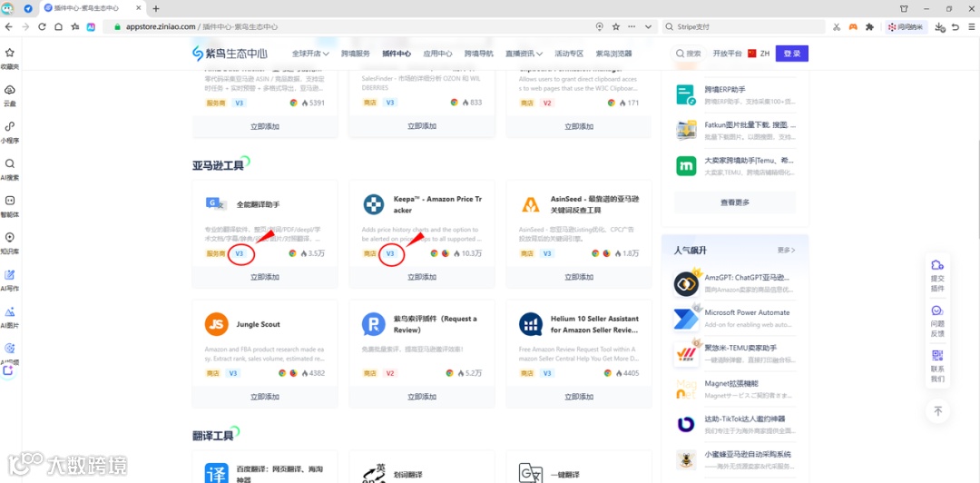
Task: Open the ZH language selector
Action: click(758, 54)
